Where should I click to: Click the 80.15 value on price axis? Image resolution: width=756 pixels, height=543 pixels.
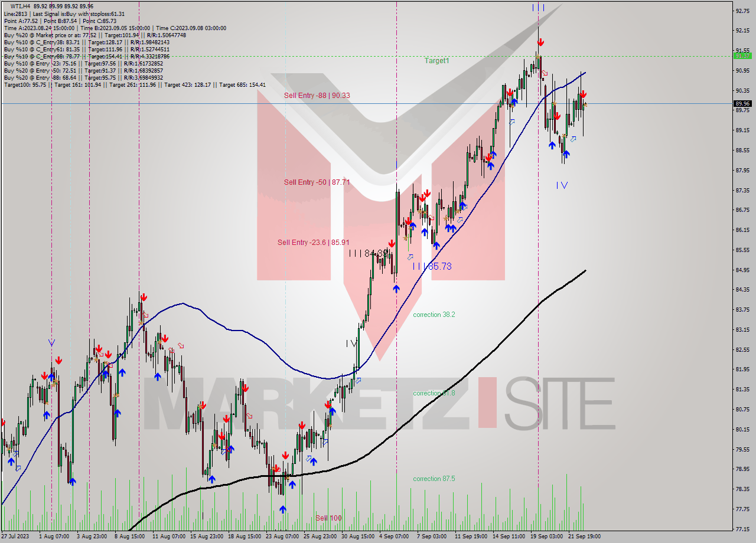pos(742,430)
